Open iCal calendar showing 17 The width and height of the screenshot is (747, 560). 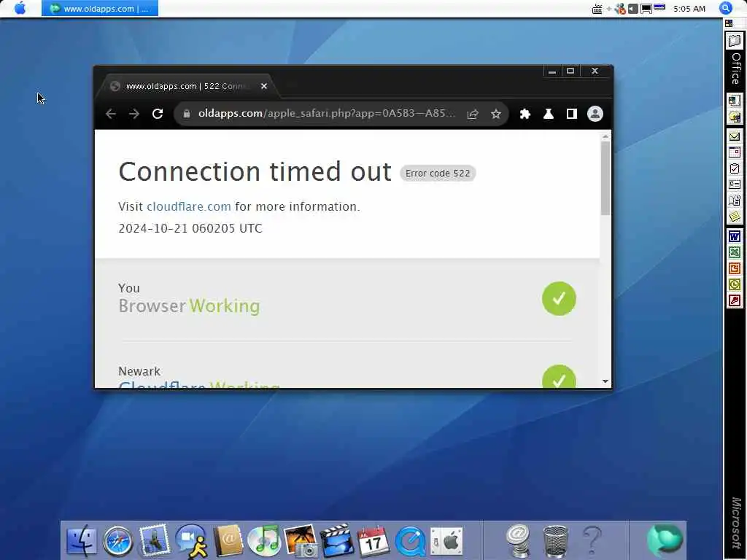tap(373, 541)
